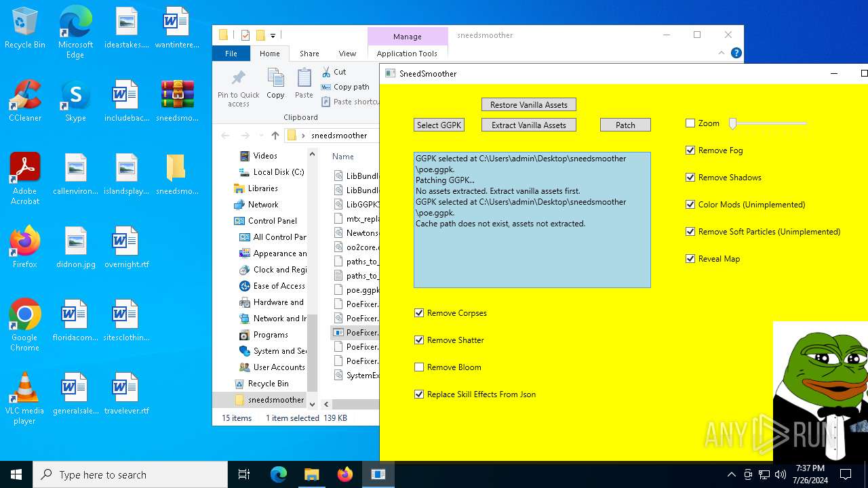Viewport: 868px width, 488px height.
Task: Toggle Replace Skill Effects From Json
Action: pos(419,394)
